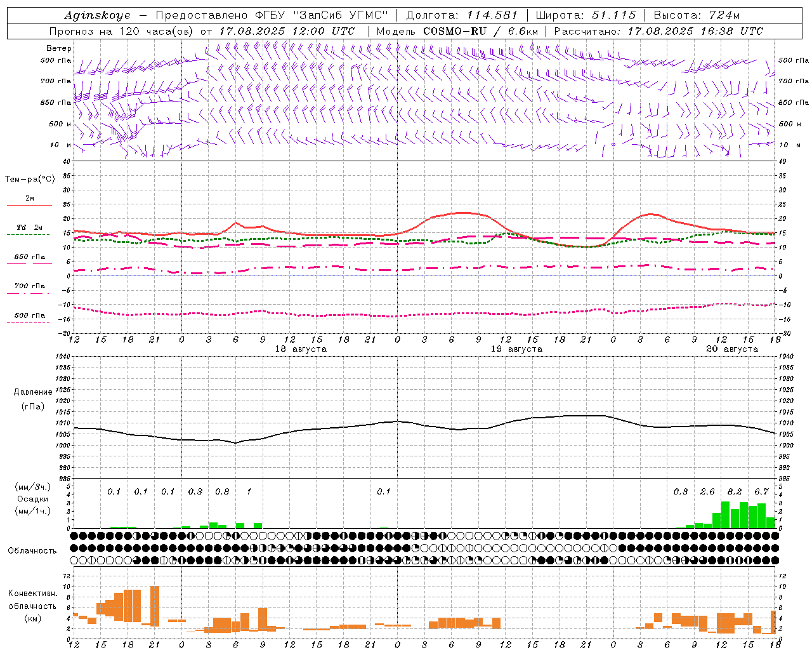Click the "(мм/1ч.)" unit label

coord(33,511)
